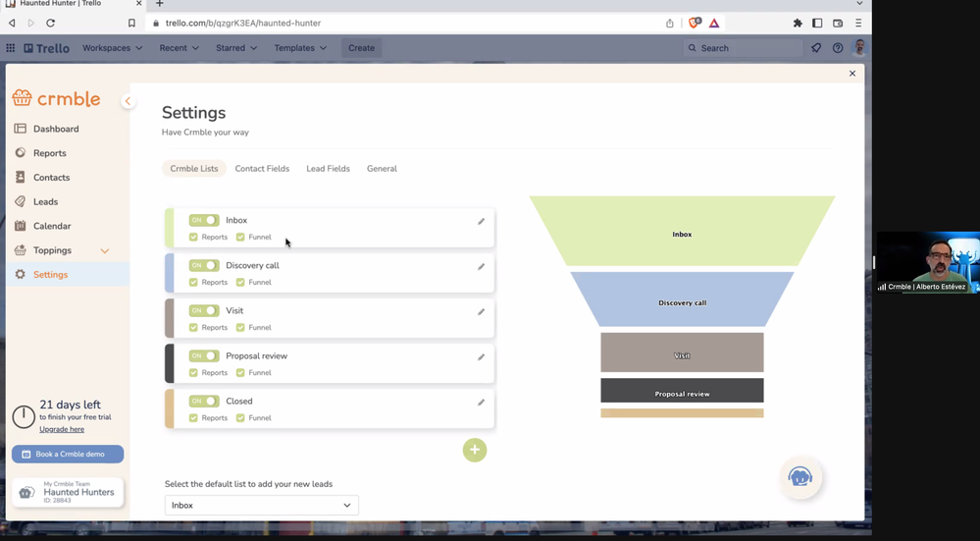The height and width of the screenshot is (541, 980).
Task: Click the Create button in Trello
Action: (361, 48)
